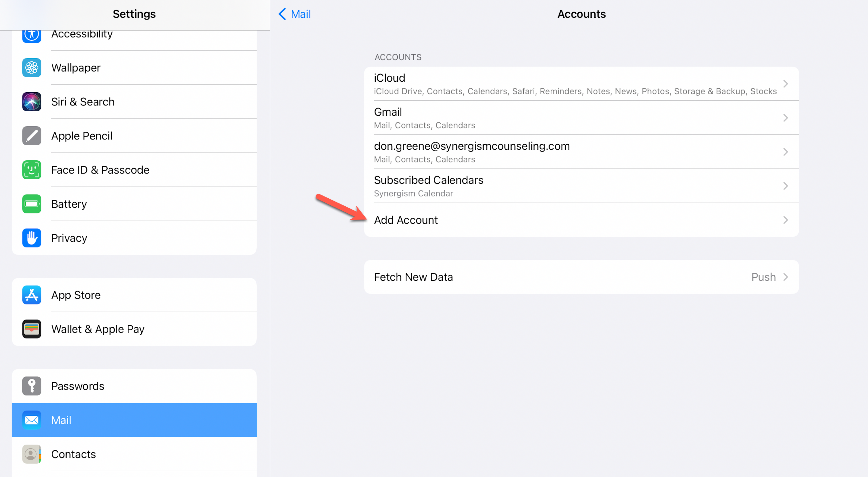Select the highlighted Mail row
This screenshot has width=868, height=477.
click(x=134, y=420)
